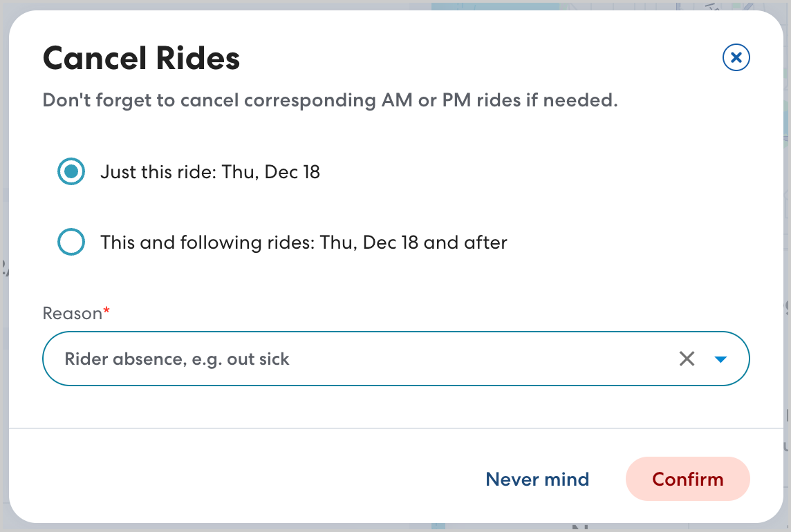791x532 pixels.
Task: Choose the "This and following rides" radio button
Action: pyautogui.click(x=71, y=243)
